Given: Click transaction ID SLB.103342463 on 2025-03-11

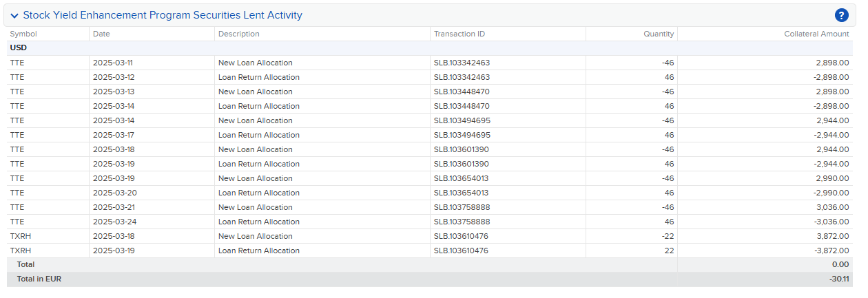Looking at the screenshot, I should click(x=462, y=63).
